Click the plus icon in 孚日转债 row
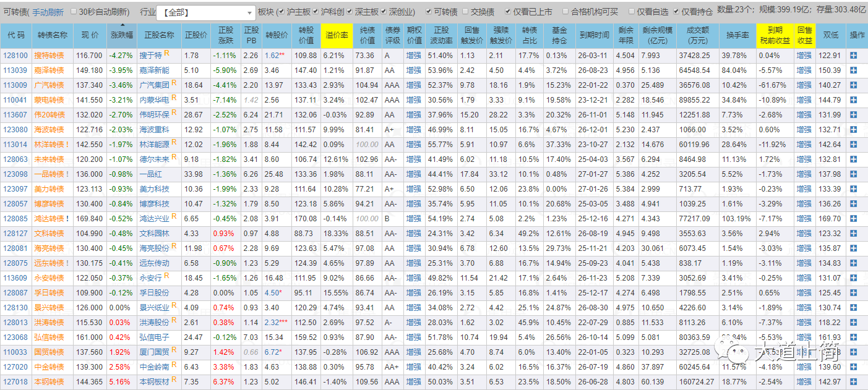 854,293
